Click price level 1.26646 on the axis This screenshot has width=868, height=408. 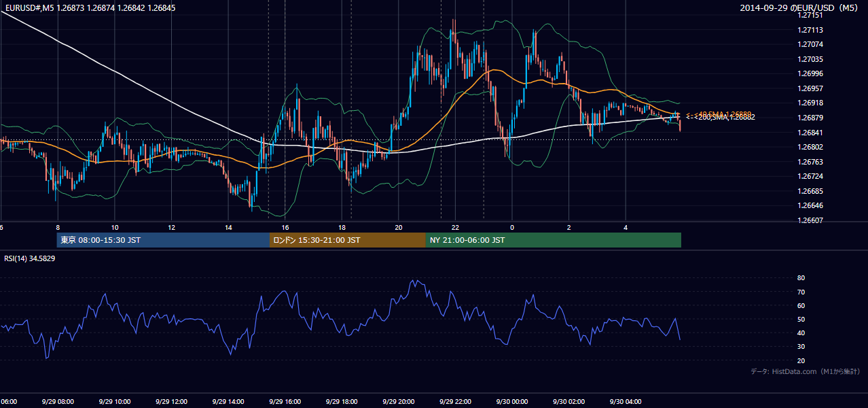pyautogui.click(x=810, y=205)
